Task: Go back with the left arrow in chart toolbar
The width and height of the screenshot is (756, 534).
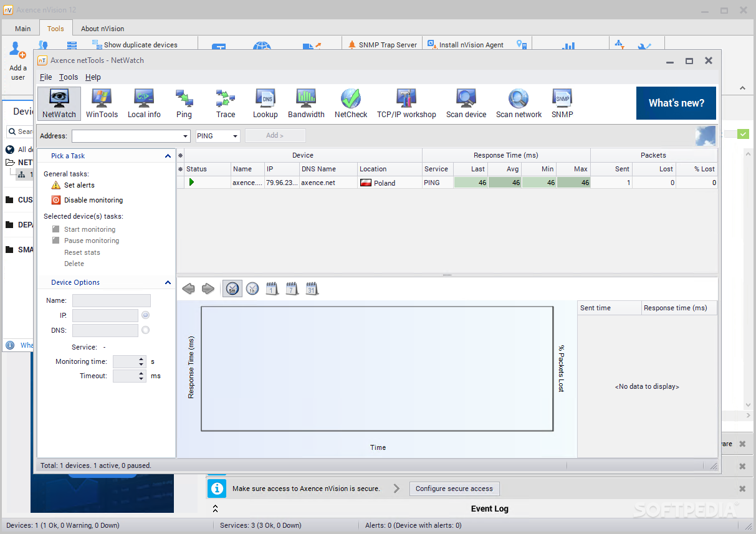Action: [188, 288]
